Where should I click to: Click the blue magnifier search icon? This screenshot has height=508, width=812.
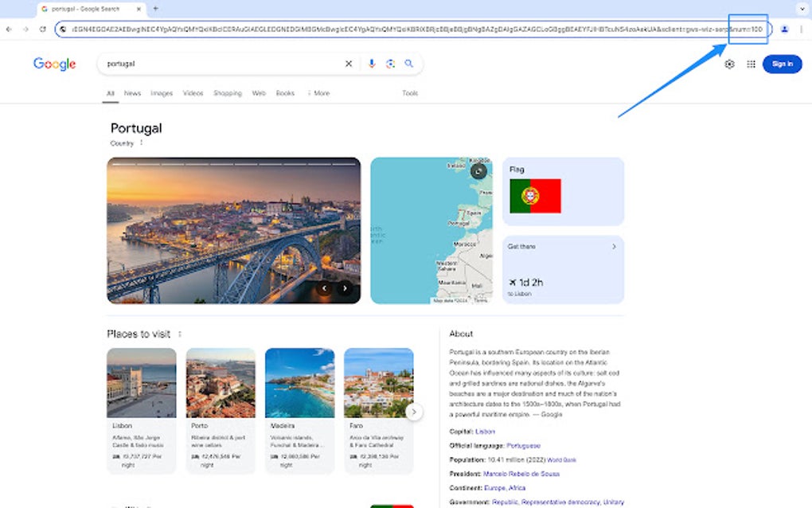(409, 64)
